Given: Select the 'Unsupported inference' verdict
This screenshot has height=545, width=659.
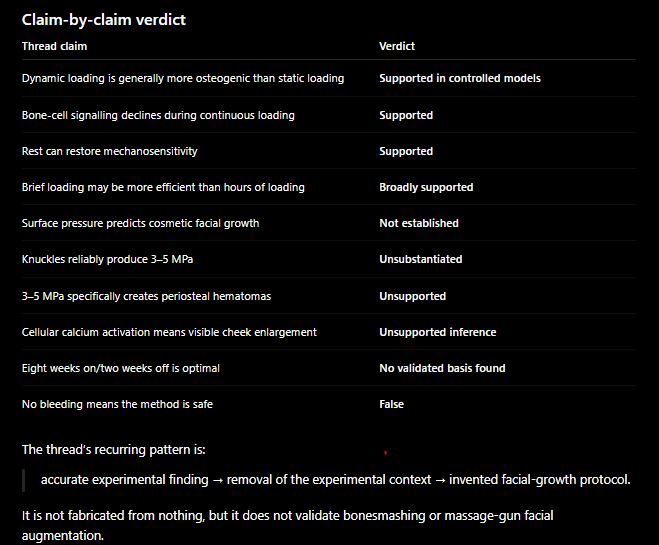Looking at the screenshot, I should click(x=438, y=332).
